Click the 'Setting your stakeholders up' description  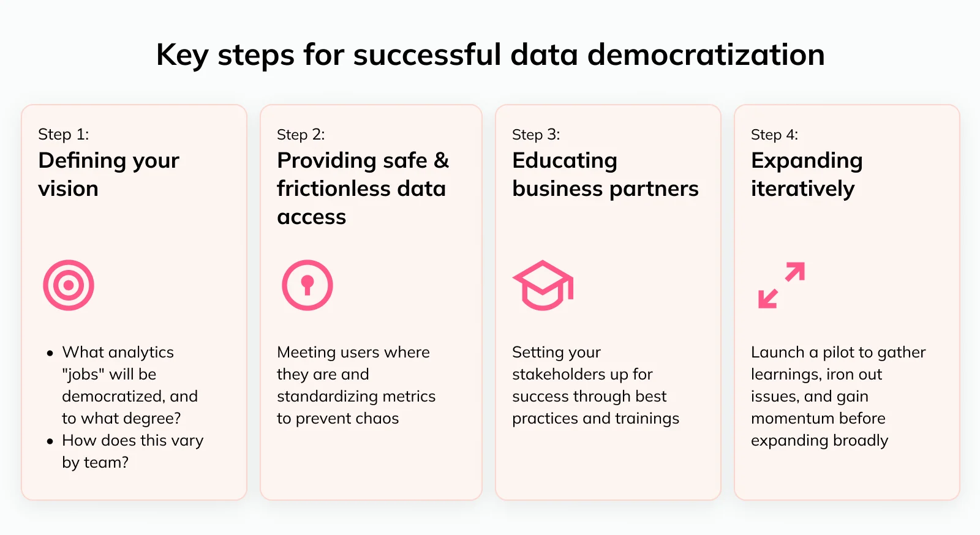coord(595,385)
